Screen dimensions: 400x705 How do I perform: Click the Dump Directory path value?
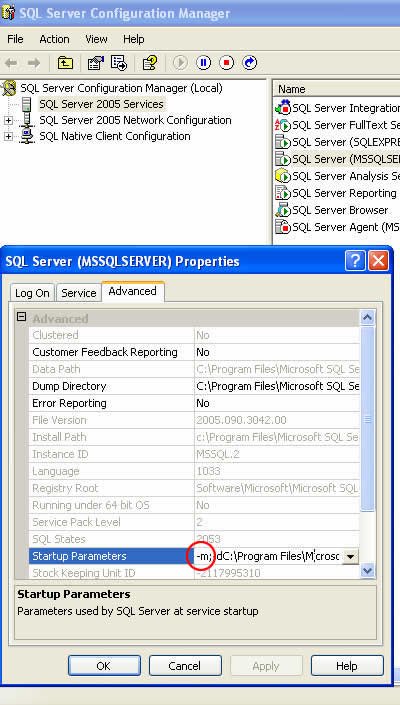pyautogui.click(x=278, y=386)
